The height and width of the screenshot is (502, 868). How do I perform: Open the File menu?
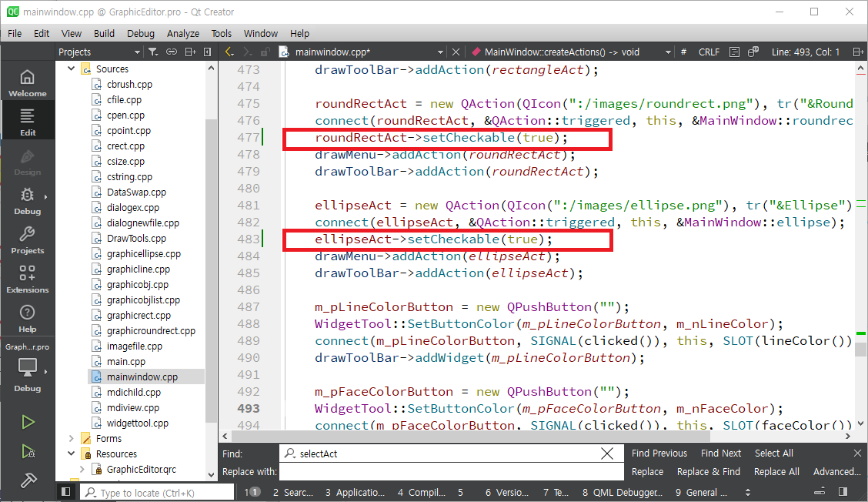point(15,34)
